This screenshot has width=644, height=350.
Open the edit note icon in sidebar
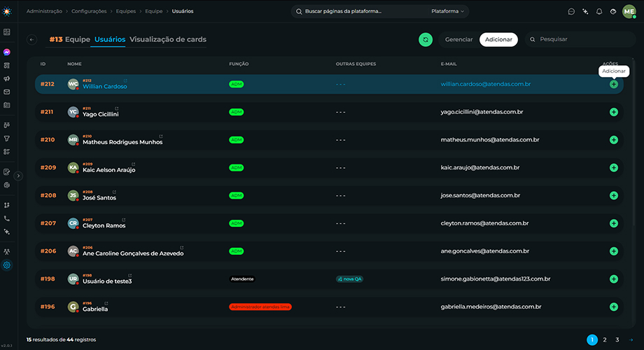(7, 172)
